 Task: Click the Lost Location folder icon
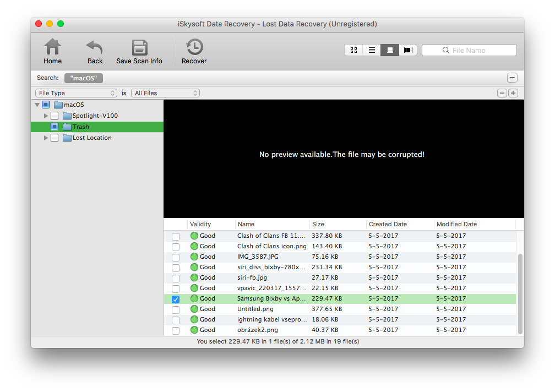67,138
